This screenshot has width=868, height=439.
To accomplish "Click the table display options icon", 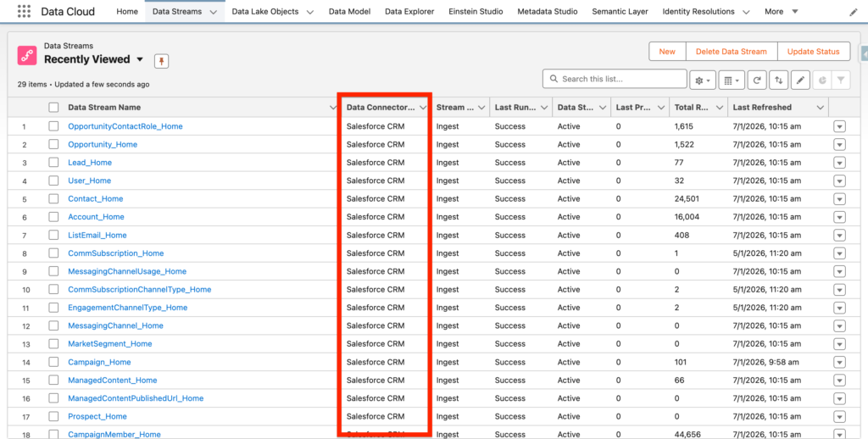I will tap(730, 80).
